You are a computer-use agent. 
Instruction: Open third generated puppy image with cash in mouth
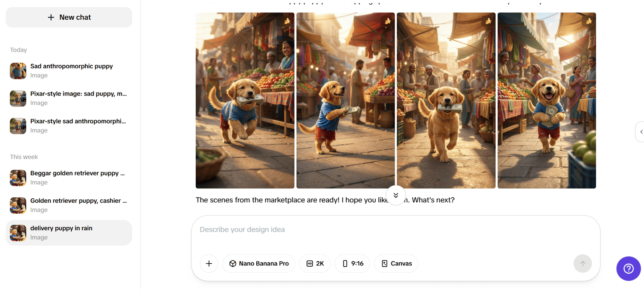[x=446, y=100]
